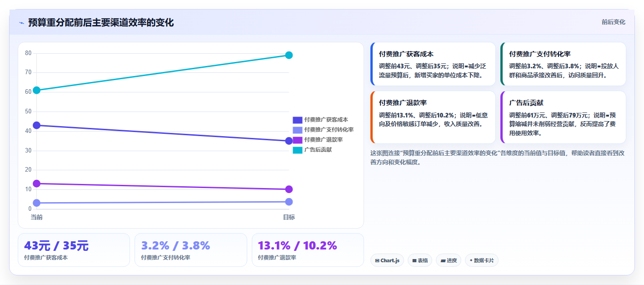Click the light-blue 支付转化率 point at 目标

[289, 202]
